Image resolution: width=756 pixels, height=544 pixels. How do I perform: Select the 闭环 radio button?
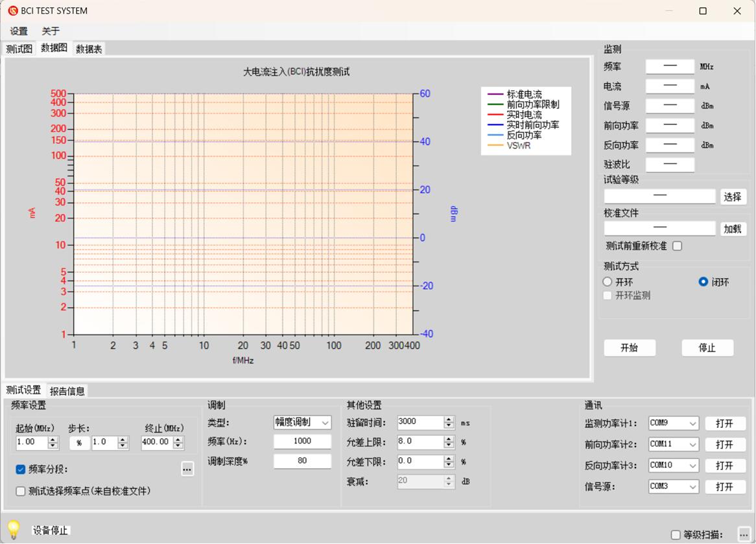pyautogui.click(x=703, y=281)
